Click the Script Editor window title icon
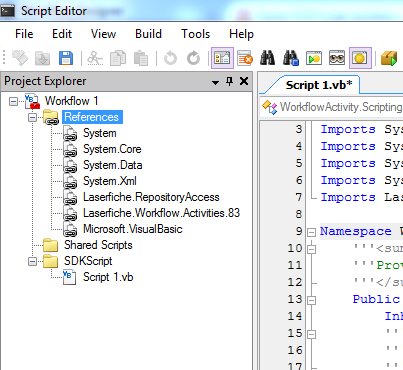The height and width of the screenshot is (370, 403). point(8,11)
